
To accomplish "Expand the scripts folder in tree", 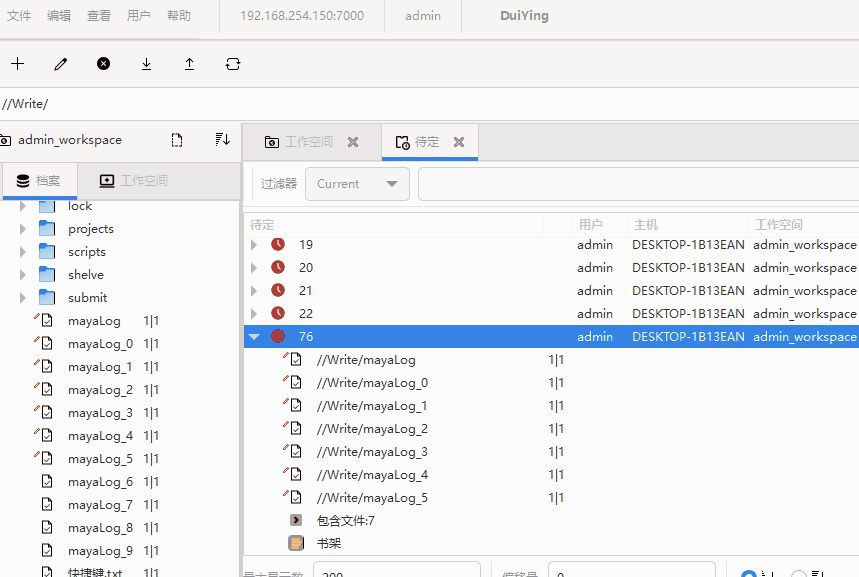I will (23, 252).
